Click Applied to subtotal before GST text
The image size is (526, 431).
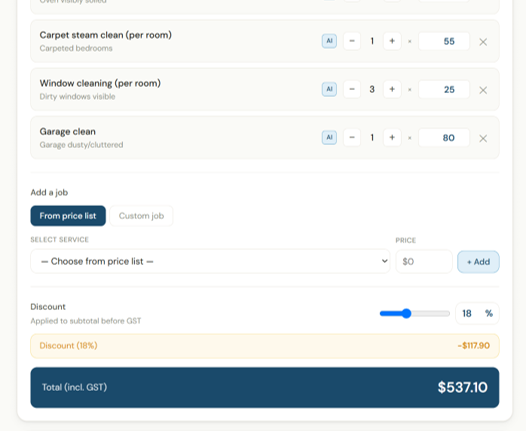[x=86, y=321]
